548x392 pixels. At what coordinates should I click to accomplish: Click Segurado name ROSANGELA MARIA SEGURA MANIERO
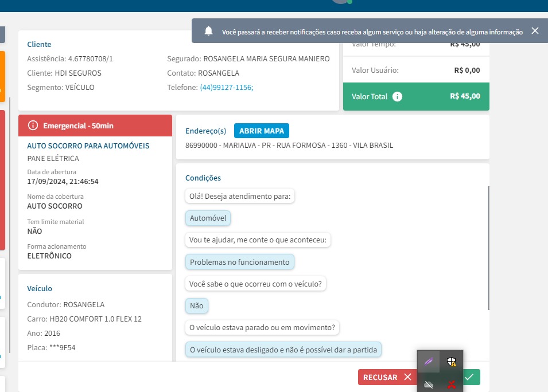[x=267, y=58]
